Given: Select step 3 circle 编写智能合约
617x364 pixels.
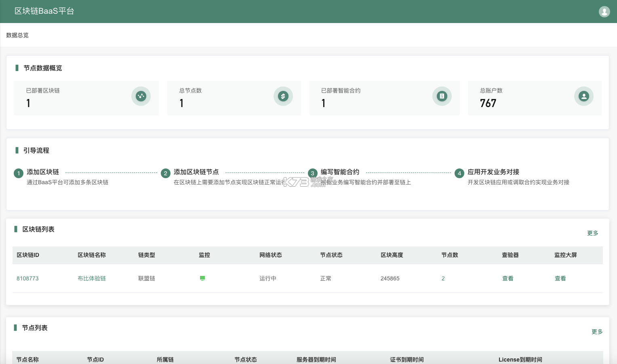Looking at the screenshot, I should (x=312, y=173).
